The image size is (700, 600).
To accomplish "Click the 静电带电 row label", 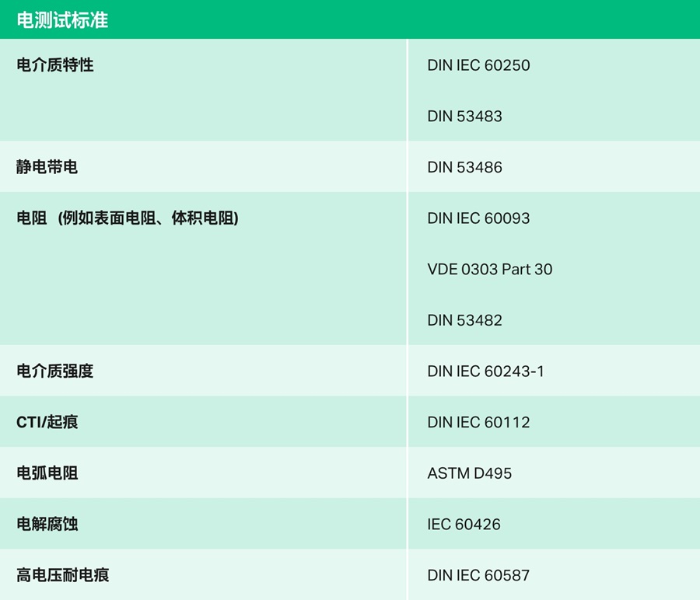I will click(47, 167).
